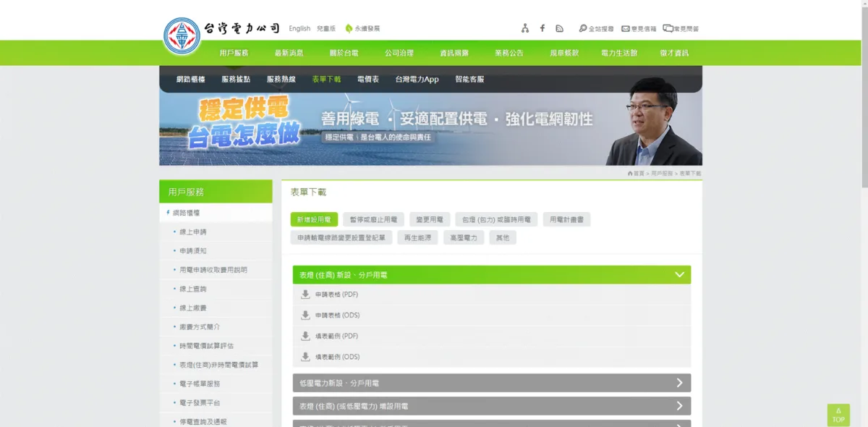Viewport: 868px width, 427px height.
Task: Select the 其他 category tab
Action: click(x=503, y=237)
